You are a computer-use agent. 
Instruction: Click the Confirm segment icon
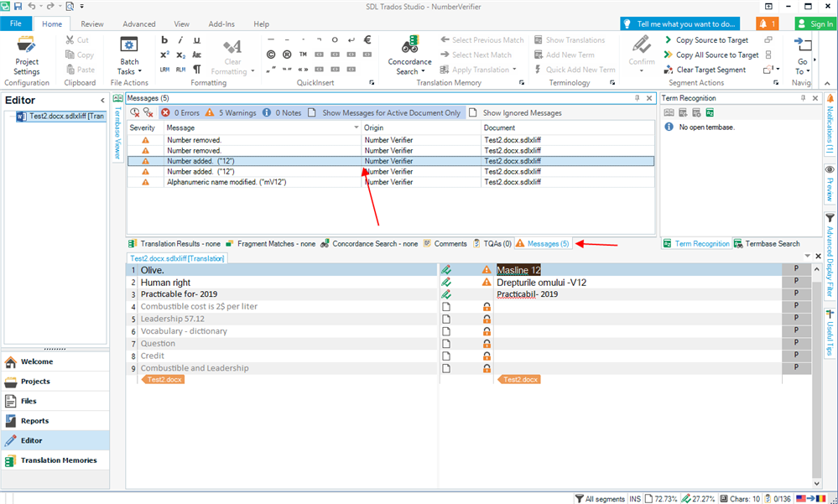coord(642,45)
